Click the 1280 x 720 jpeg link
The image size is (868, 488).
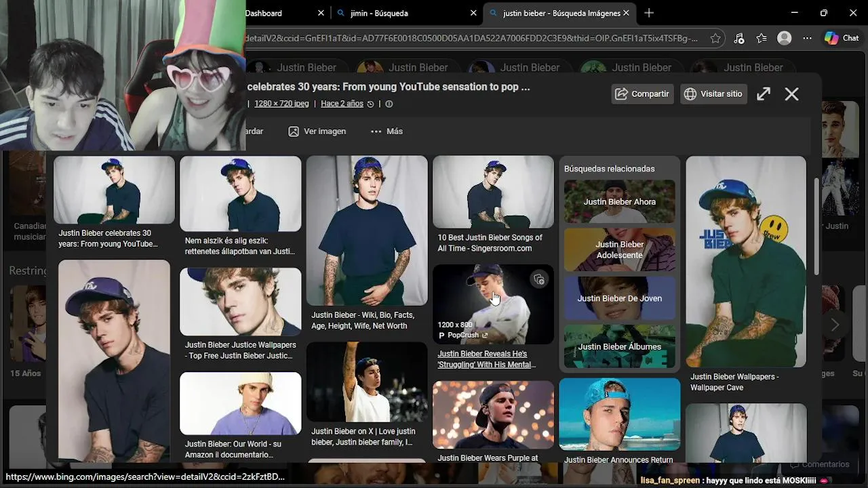(281, 104)
